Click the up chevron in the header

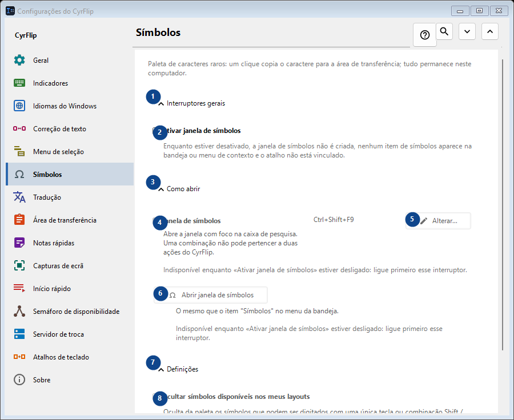point(490,31)
